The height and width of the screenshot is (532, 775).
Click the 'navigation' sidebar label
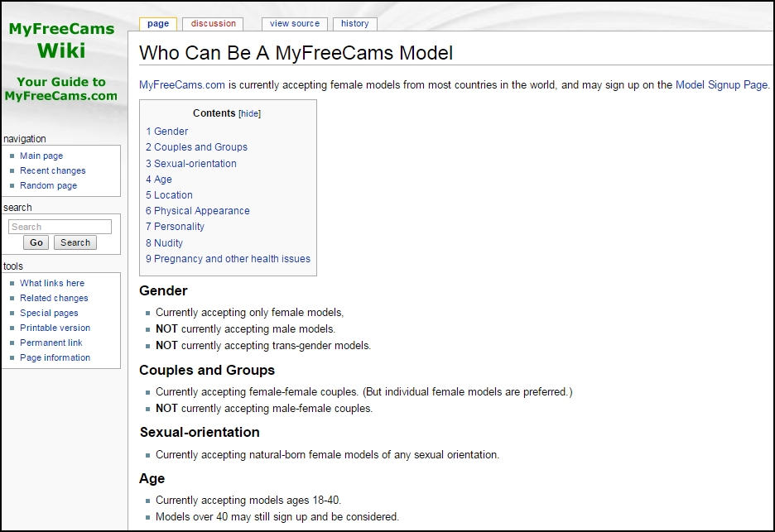tap(25, 139)
